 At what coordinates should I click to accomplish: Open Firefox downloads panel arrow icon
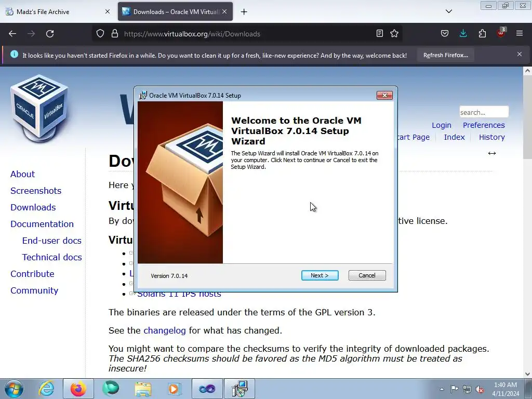pos(463,33)
